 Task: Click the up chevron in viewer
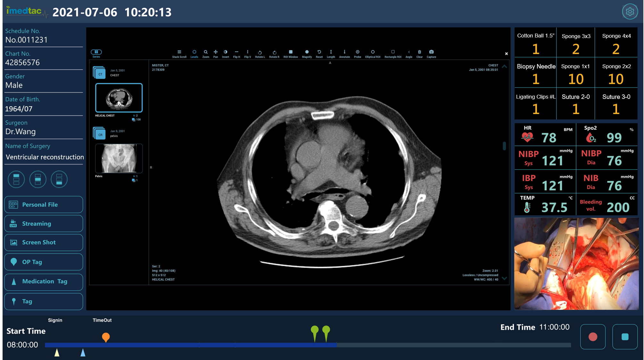tap(504, 67)
